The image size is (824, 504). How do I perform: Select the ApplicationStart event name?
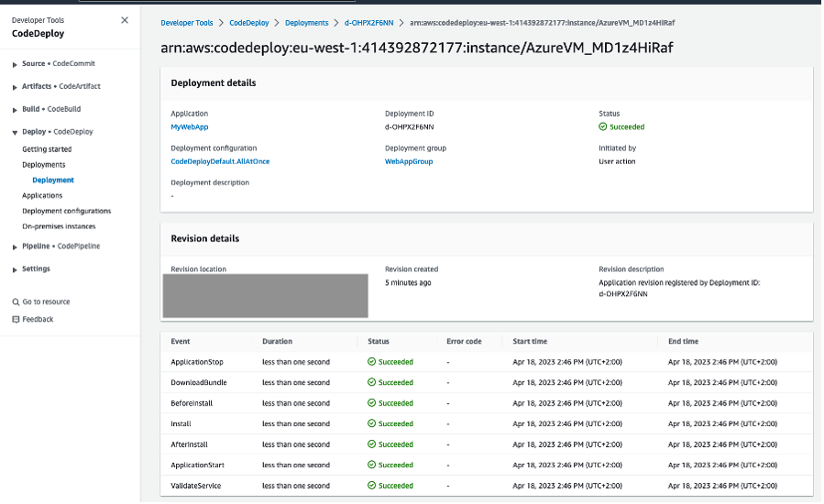click(198, 466)
